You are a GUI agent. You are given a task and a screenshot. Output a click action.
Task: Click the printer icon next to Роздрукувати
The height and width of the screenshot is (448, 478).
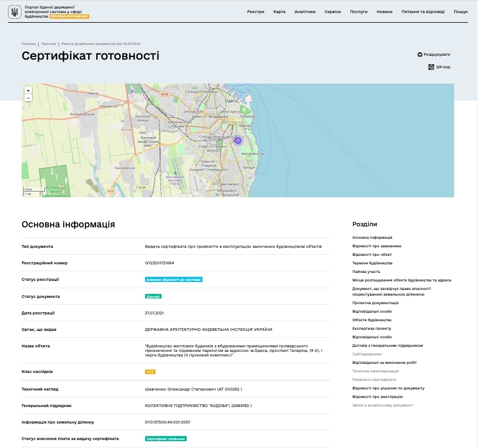420,55
